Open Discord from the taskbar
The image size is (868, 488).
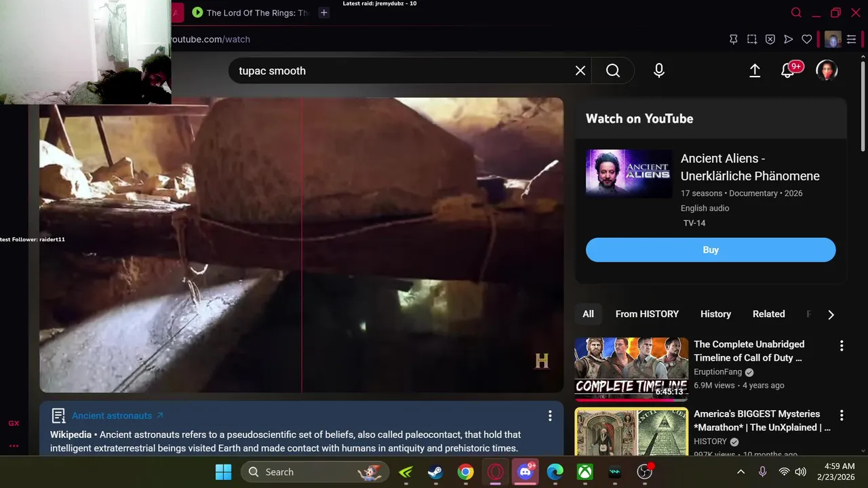[x=526, y=472]
